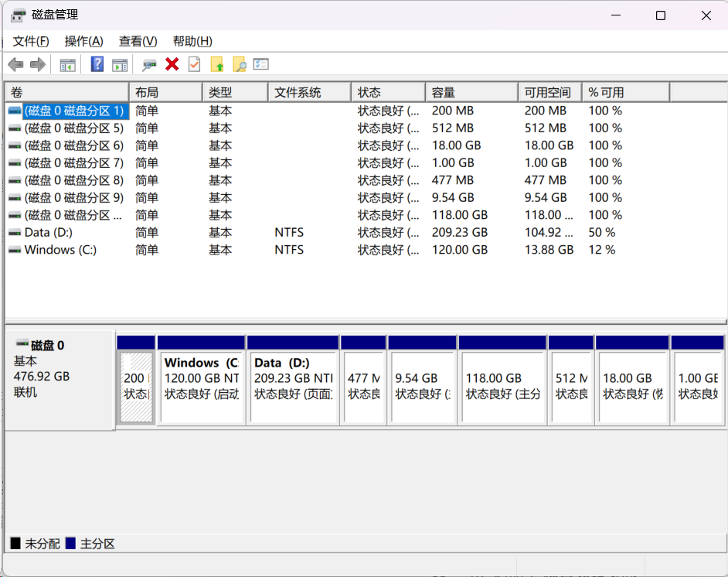Image resolution: width=728 pixels, height=577 pixels.
Task: Click the properties checkmark page icon
Action: 195,65
